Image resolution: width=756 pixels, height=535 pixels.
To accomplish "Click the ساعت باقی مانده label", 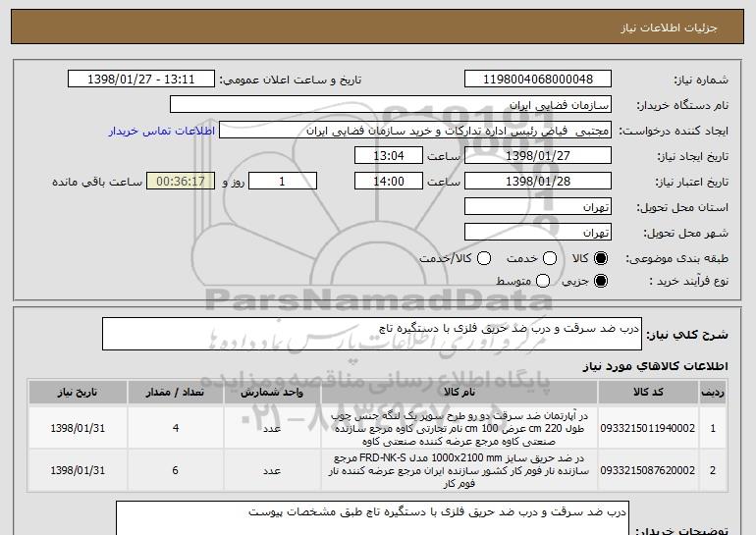I will point(97,182).
